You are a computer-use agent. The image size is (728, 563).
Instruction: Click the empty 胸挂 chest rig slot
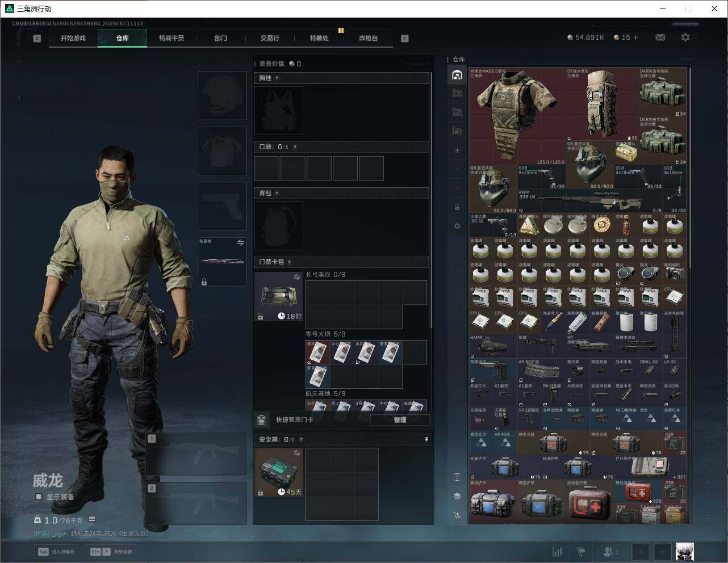[279, 111]
